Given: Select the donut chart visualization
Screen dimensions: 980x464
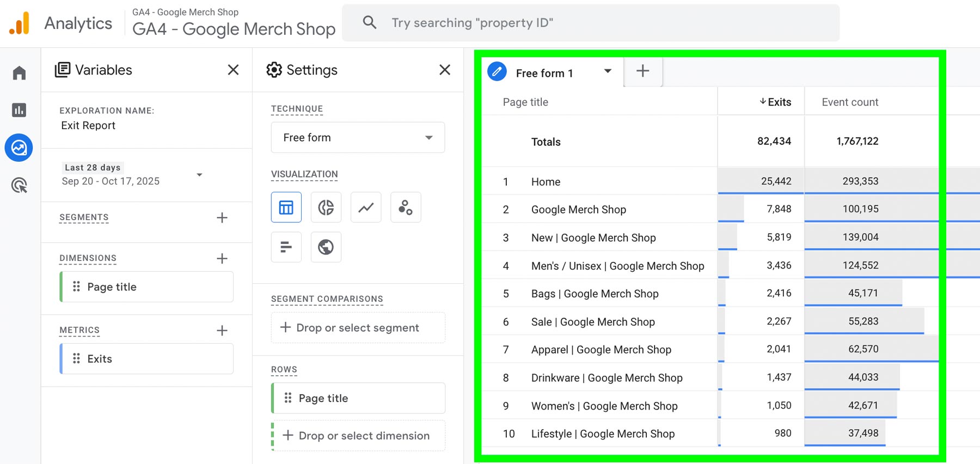Looking at the screenshot, I should [326, 207].
